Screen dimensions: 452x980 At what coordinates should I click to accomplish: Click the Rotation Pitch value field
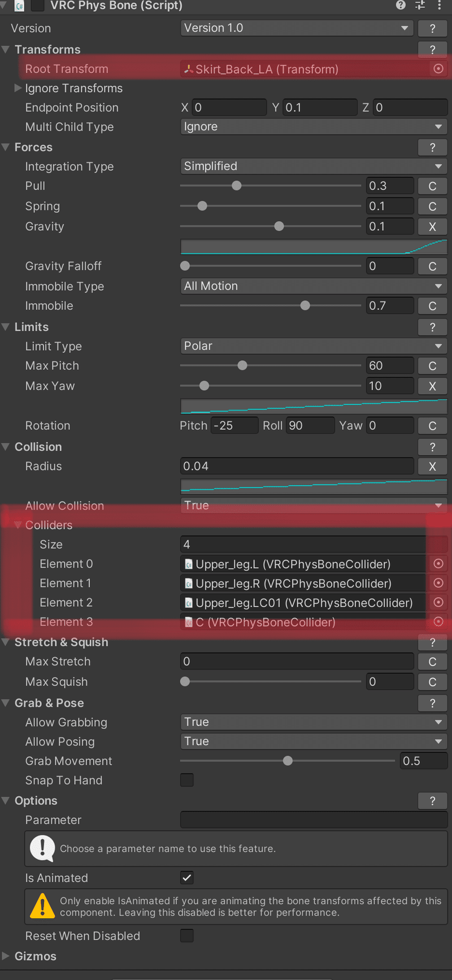[x=234, y=426]
